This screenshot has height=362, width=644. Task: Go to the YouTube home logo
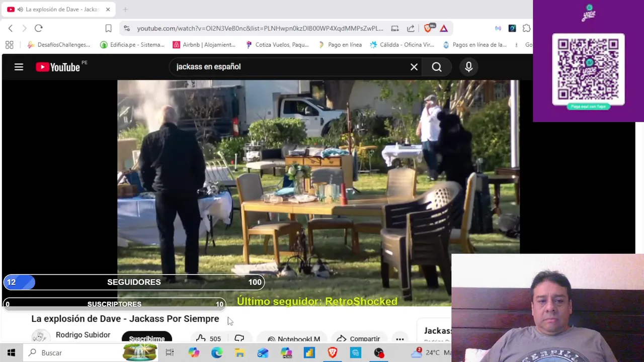pos(58,67)
